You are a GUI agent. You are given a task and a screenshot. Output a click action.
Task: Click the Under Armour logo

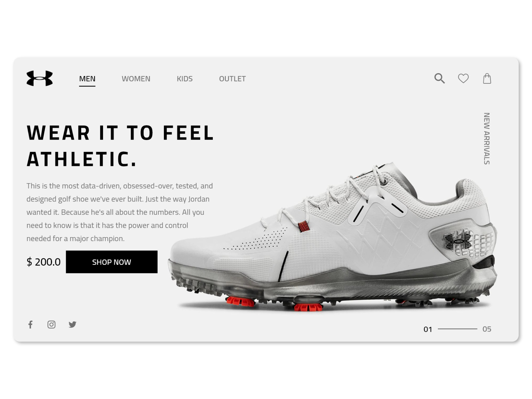[40, 78]
